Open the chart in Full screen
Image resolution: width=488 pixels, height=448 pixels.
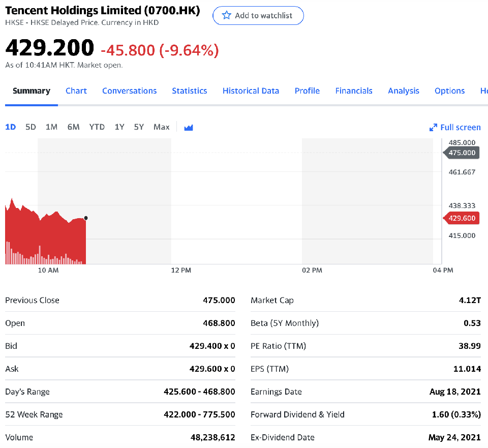tap(455, 127)
